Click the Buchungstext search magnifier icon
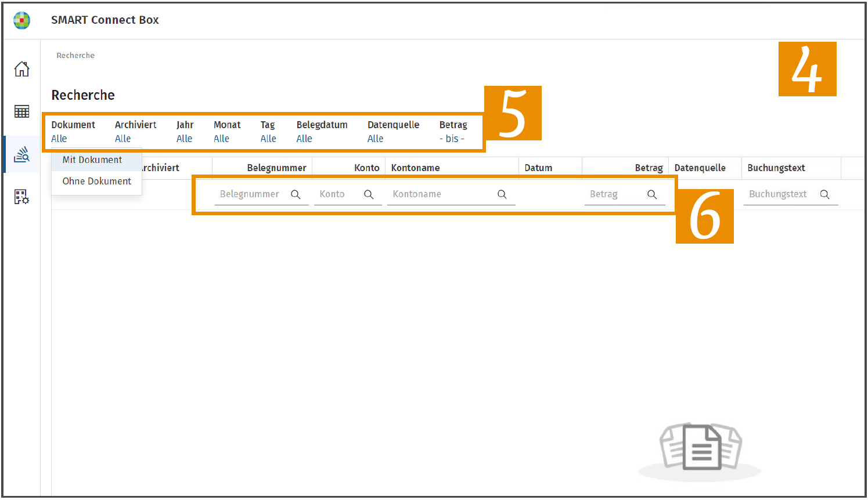This screenshot has height=500, width=868. pyautogui.click(x=824, y=194)
